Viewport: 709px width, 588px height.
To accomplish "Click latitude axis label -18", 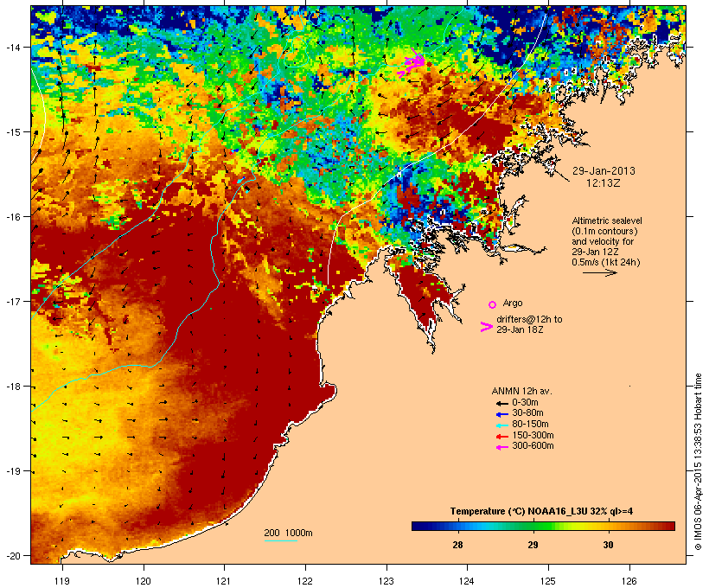I will [12, 387].
